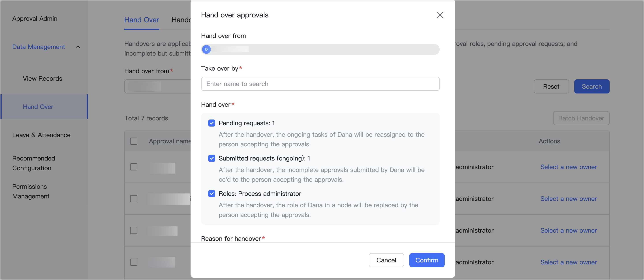This screenshot has width=644, height=280.
Task: Open View Records in sidebar
Action: [43, 78]
